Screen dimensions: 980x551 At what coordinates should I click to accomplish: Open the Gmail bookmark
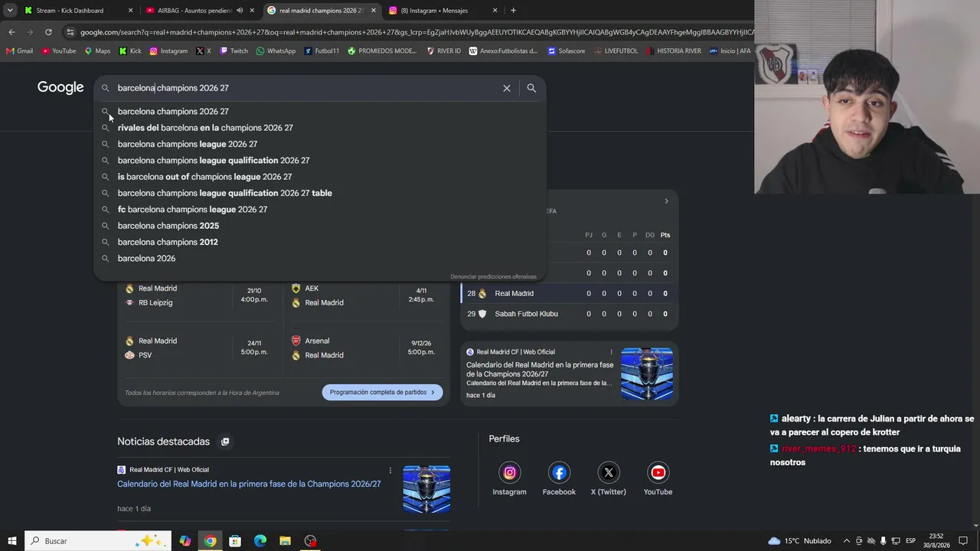pyautogui.click(x=19, y=51)
